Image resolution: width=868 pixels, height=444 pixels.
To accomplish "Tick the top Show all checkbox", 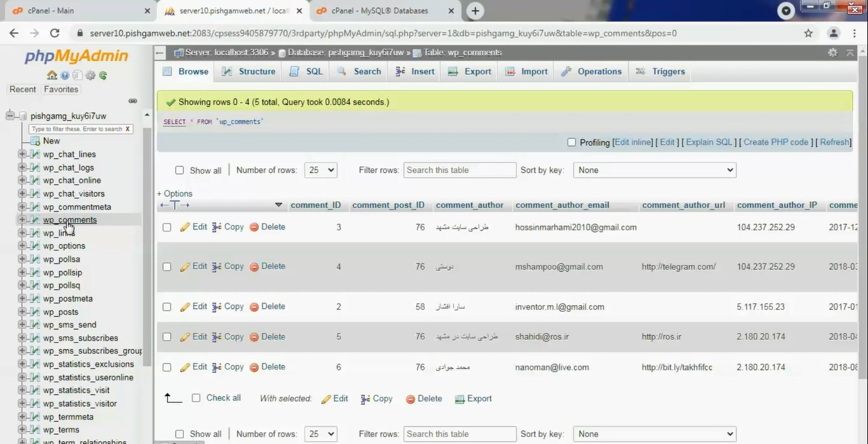I will 179,170.
